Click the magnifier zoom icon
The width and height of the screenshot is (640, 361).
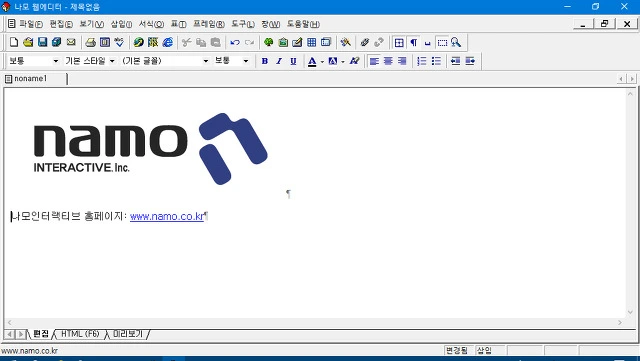tap(456, 42)
